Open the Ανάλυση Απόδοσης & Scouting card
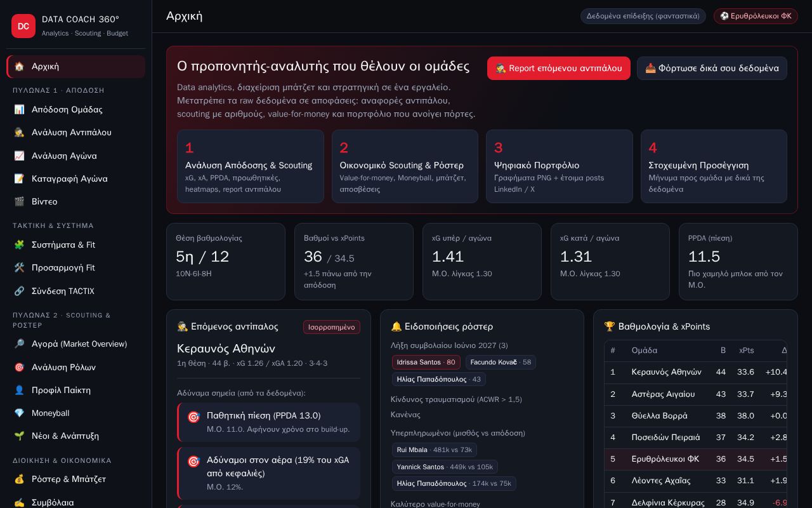812x508 pixels. point(251,166)
